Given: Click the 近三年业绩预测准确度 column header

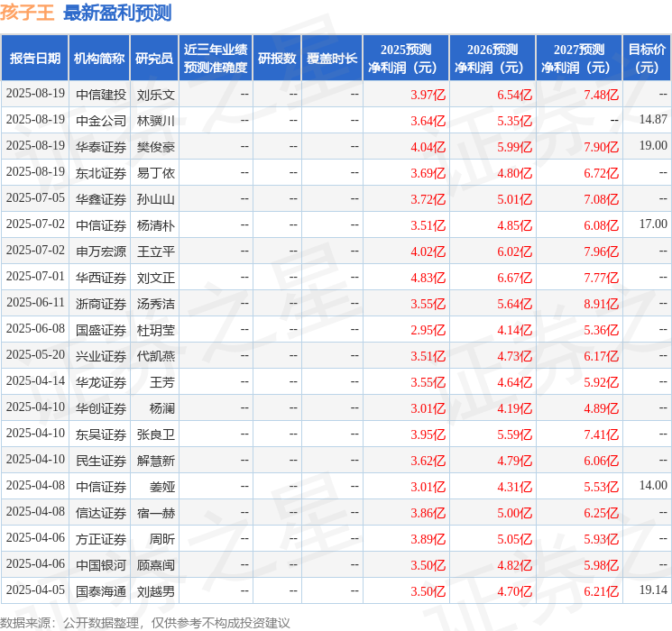Looking at the screenshot, I should point(216,59).
